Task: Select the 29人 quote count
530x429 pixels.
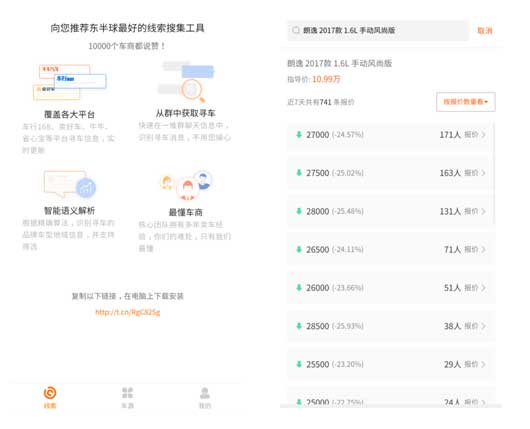Action: 453,364
